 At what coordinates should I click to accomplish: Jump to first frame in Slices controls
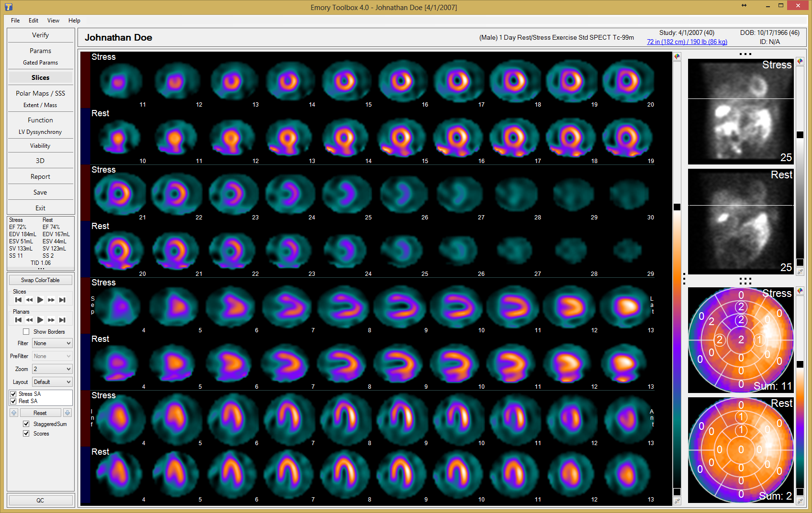click(18, 300)
